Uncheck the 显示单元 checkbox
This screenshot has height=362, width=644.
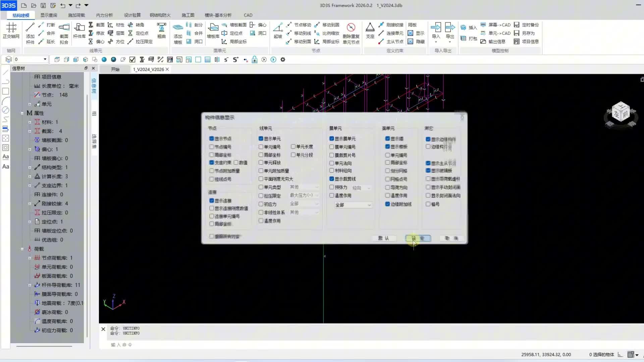tap(261, 138)
